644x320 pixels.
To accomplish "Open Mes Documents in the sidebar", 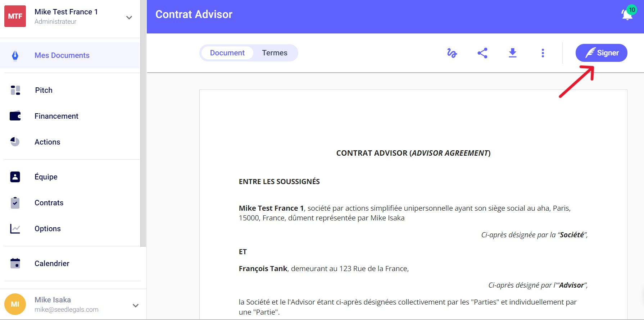I will (62, 55).
